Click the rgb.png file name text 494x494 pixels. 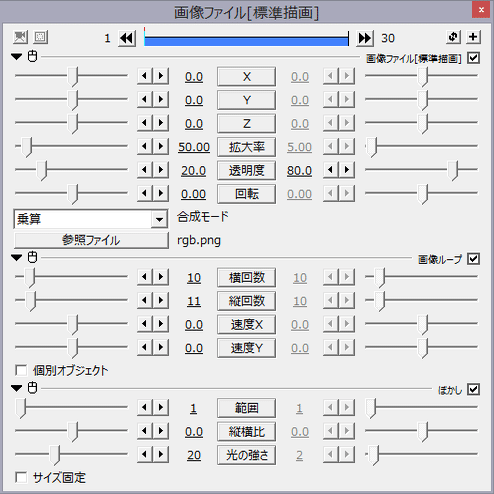coord(199,241)
